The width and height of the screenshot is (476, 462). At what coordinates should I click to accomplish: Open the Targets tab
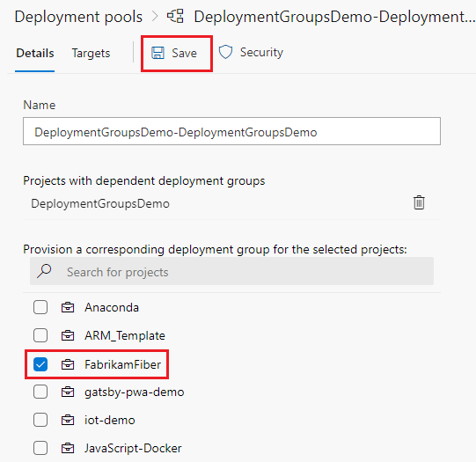pos(91,53)
